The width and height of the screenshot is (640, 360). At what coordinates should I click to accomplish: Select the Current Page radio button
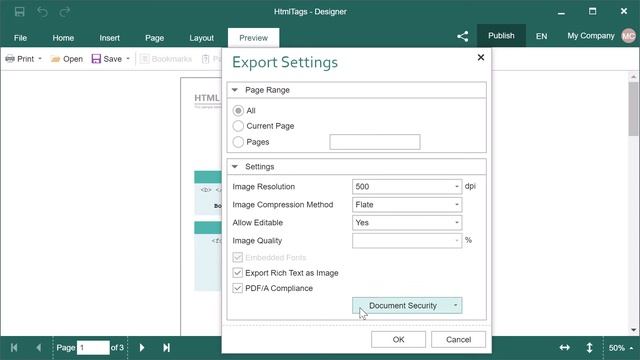point(238,126)
